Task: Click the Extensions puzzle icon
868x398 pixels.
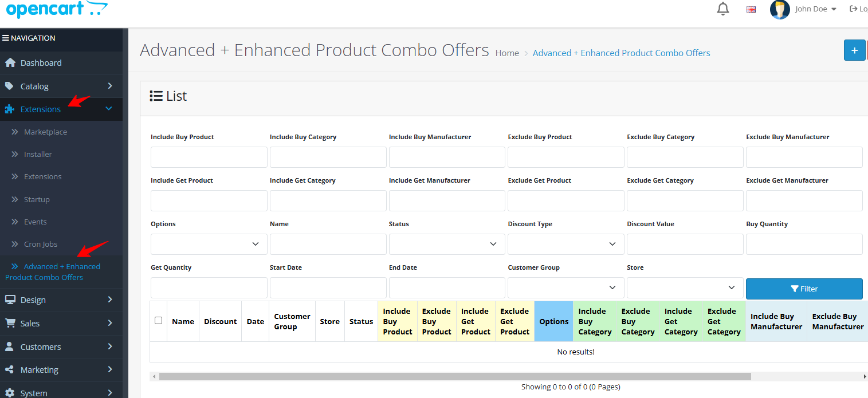Action: point(10,109)
